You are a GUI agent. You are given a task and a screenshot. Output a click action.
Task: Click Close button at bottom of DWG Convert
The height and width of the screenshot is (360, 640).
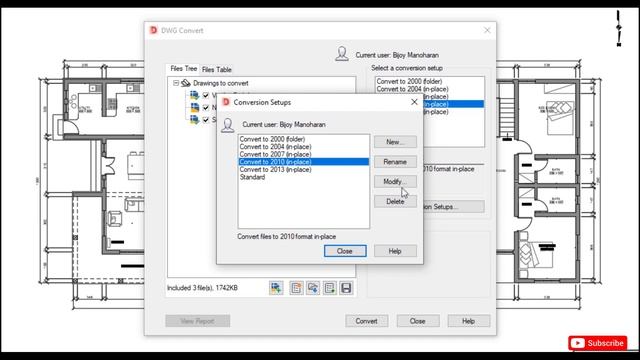(x=418, y=321)
